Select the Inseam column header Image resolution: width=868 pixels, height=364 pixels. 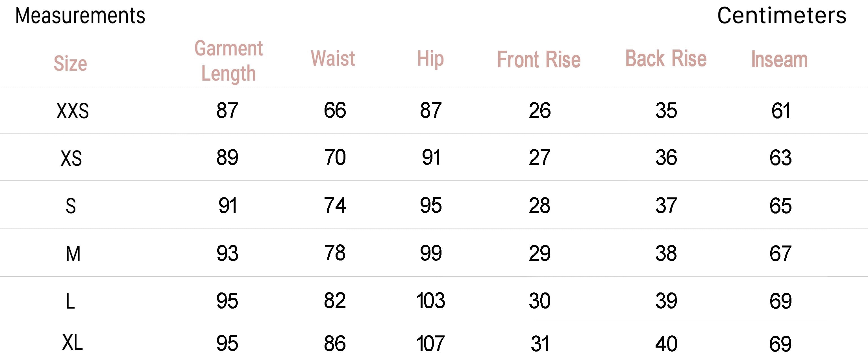coord(779,59)
